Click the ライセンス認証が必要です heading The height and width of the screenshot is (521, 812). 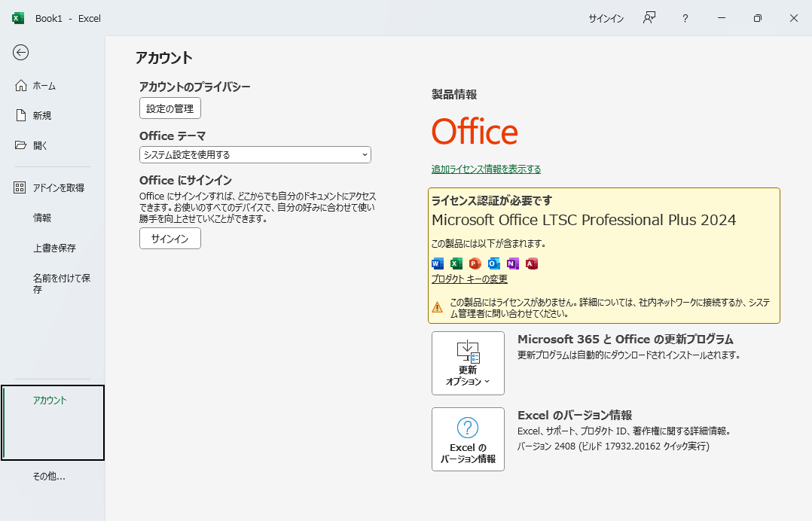point(492,200)
